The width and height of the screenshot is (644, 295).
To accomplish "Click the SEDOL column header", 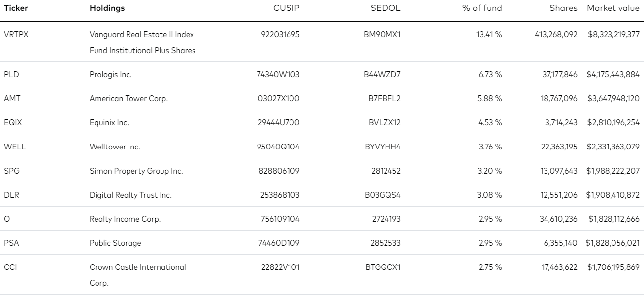I will coord(386,8).
